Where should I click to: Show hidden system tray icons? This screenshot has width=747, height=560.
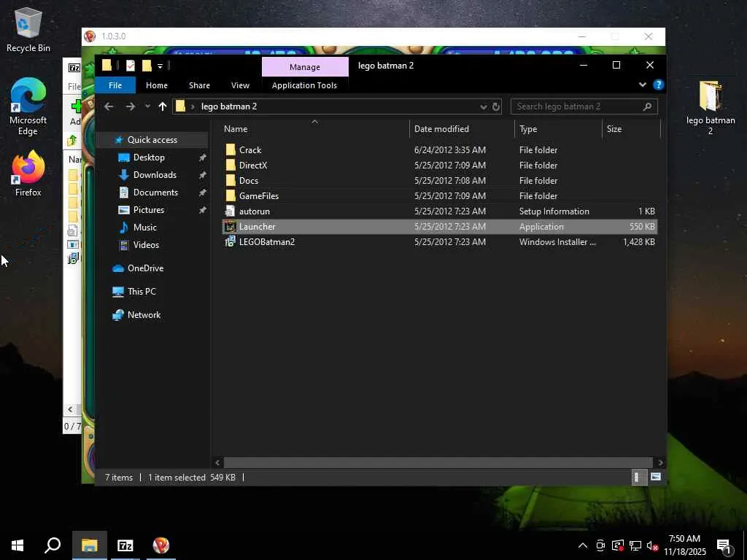583,545
